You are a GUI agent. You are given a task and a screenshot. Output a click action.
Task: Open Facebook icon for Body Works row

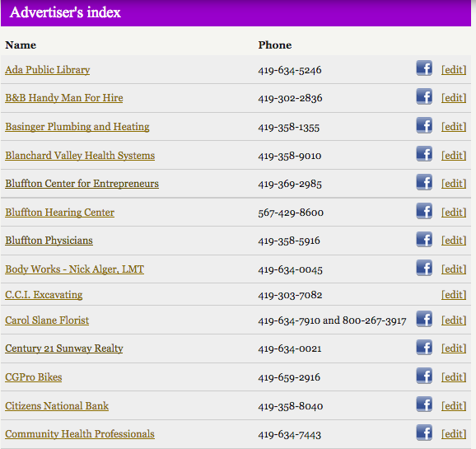[x=424, y=268]
